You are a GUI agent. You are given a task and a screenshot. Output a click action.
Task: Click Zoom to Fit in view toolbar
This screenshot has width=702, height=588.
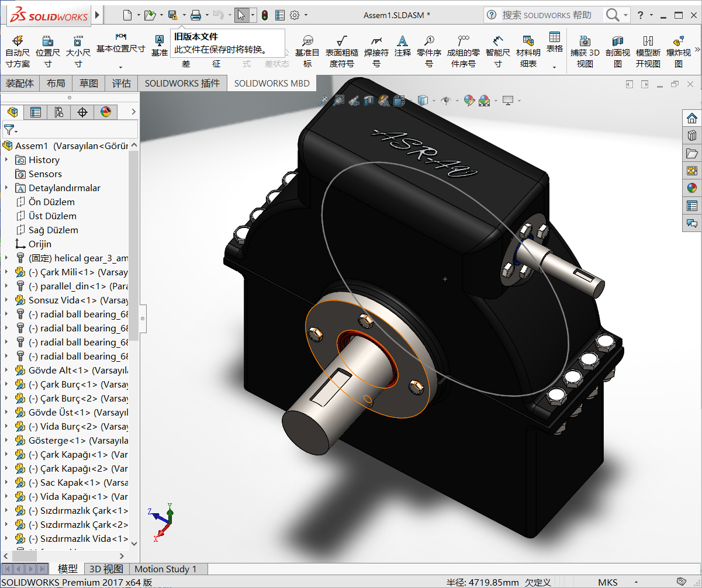[323, 101]
